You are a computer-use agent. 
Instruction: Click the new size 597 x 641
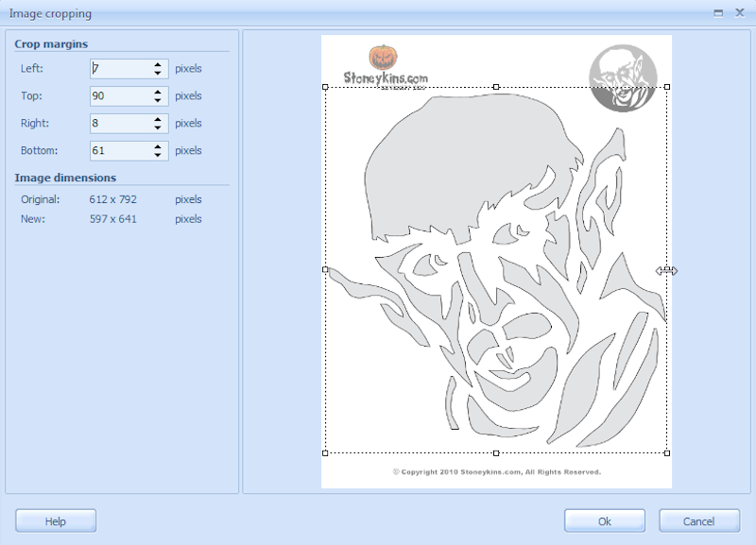pos(112,219)
